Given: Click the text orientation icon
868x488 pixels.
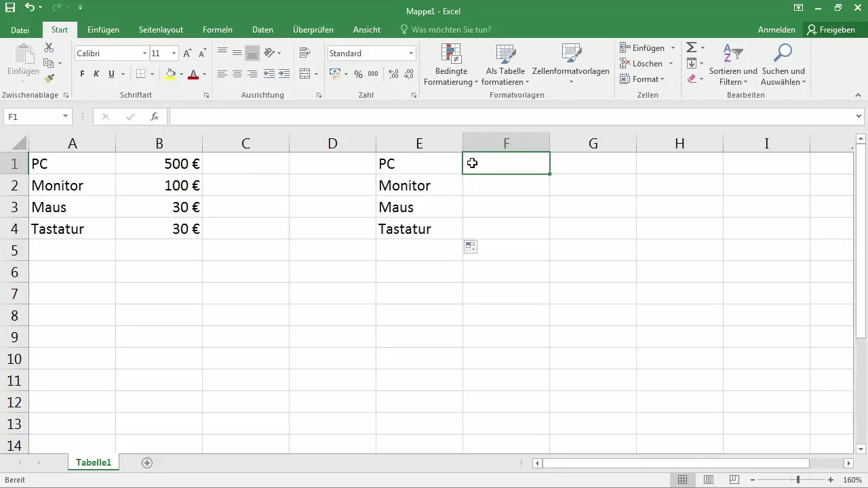Looking at the screenshot, I should coord(269,53).
